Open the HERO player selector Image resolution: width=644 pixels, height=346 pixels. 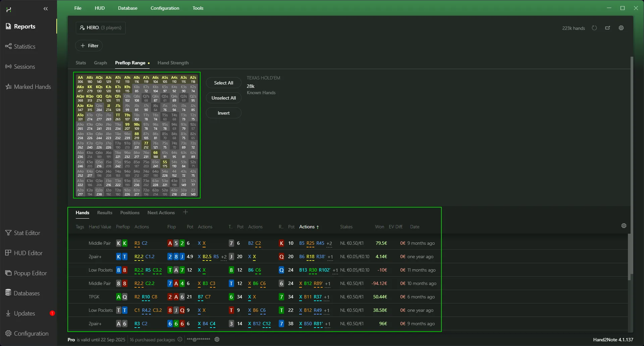pyautogui.click(x=101, y=28)
